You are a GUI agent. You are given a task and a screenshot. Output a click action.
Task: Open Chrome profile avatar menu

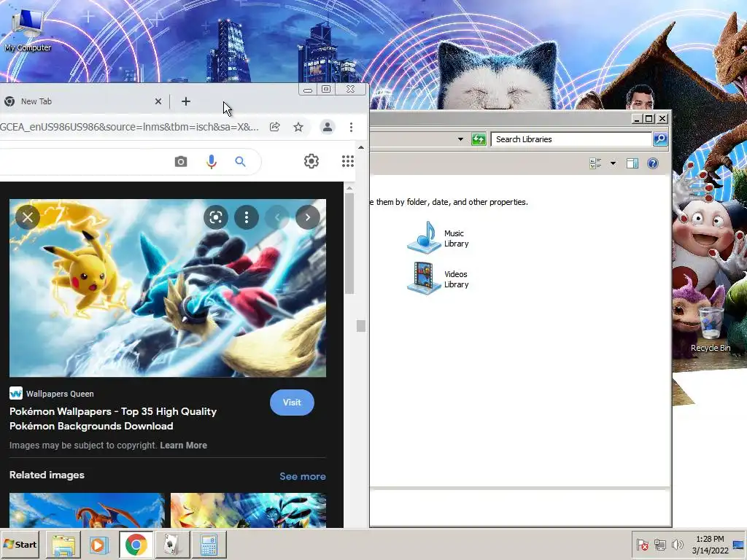point(328,127)
